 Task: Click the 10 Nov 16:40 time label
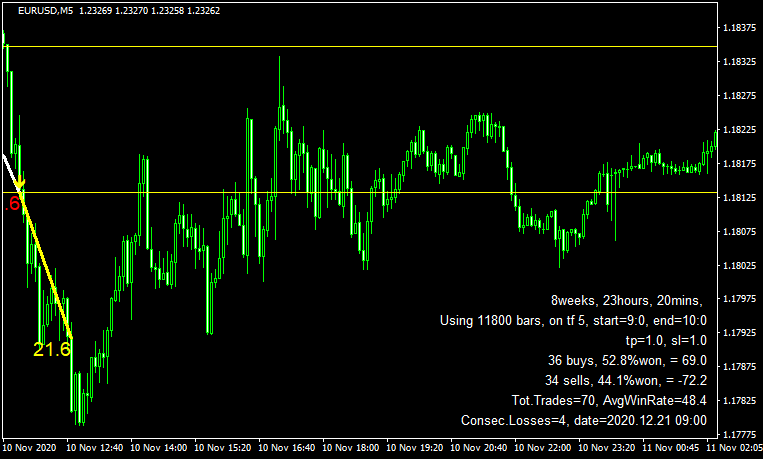289,449
